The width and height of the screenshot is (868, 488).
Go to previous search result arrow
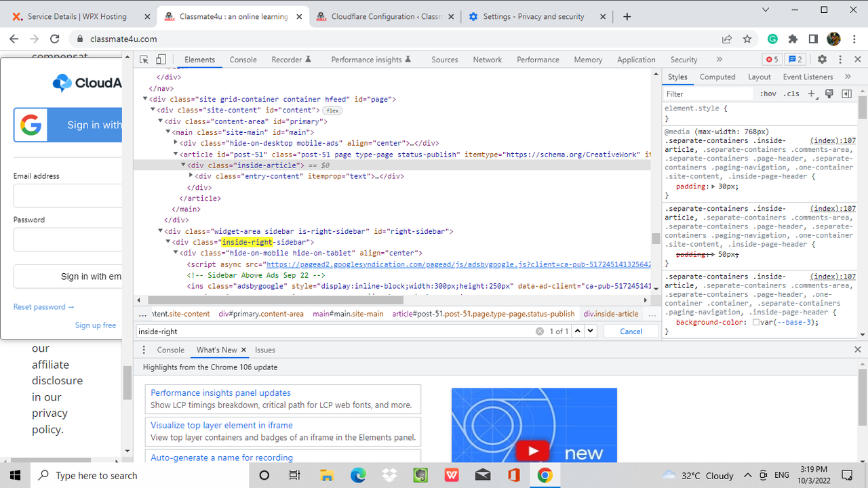click(578, 331)
